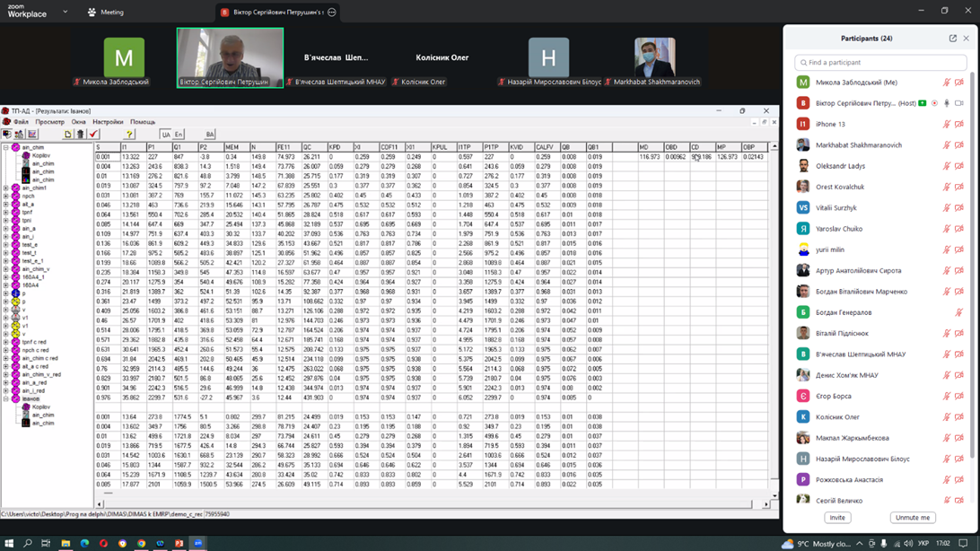Open the Файл menu
This screenshot has width=980, height=551.
click(x=21, y=122)
